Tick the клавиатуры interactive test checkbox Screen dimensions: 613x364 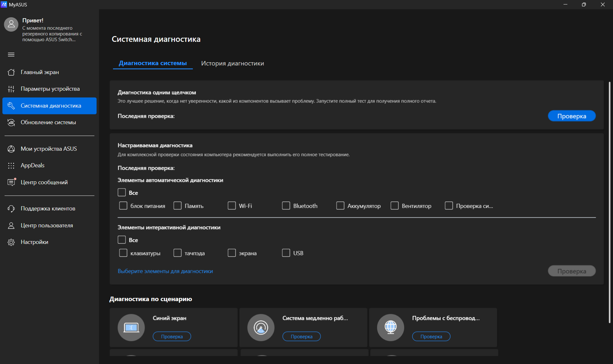pyautogui.click(x=123, y=253)
